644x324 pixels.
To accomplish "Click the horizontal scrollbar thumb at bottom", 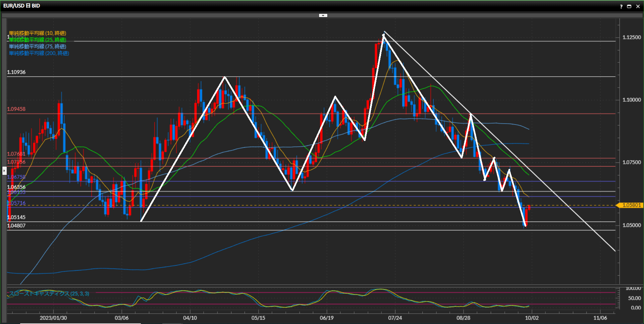I will point(80,323).
